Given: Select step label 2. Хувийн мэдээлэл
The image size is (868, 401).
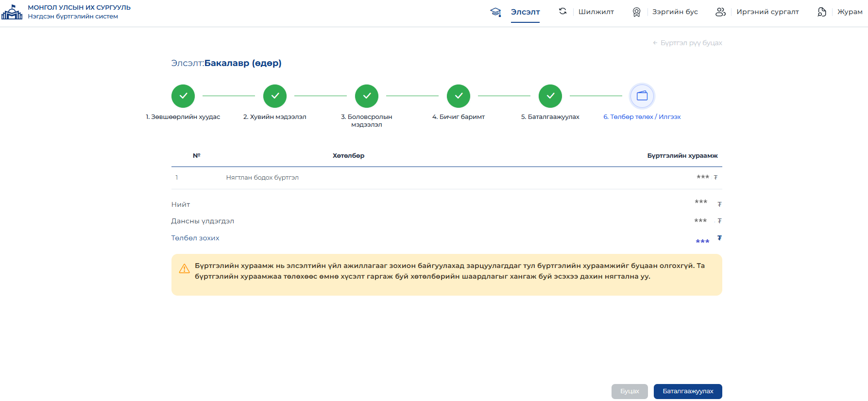Looking at the screenshot, I should pos(275,117).
